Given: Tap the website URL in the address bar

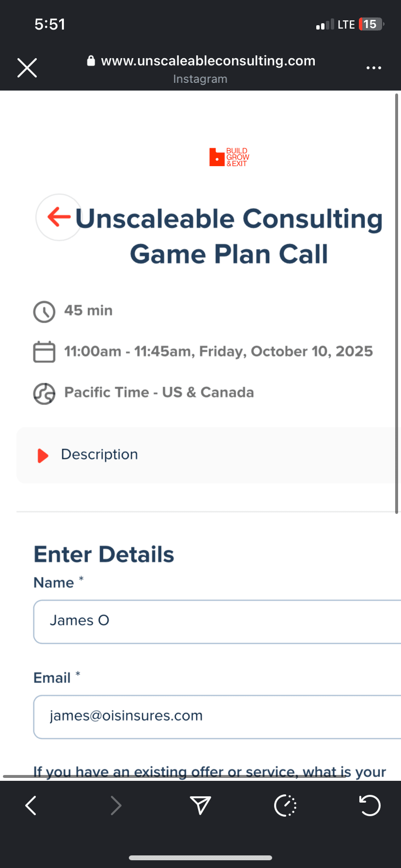Looking at the screenshot, I should [x=208, y=61].
